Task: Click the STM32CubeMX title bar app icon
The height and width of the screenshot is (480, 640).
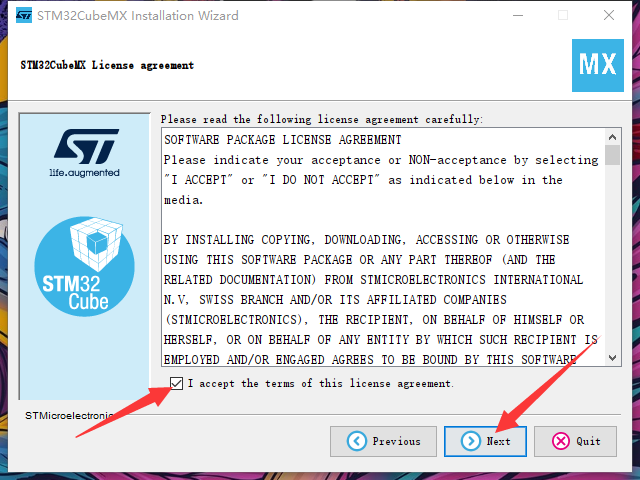Action: point(24,16)
